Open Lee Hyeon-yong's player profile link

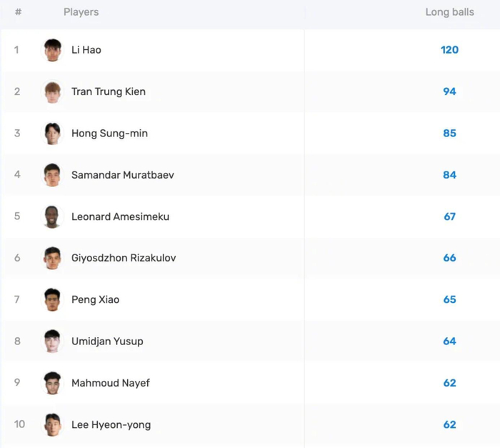pyautogui.click(x=111, y=424)
